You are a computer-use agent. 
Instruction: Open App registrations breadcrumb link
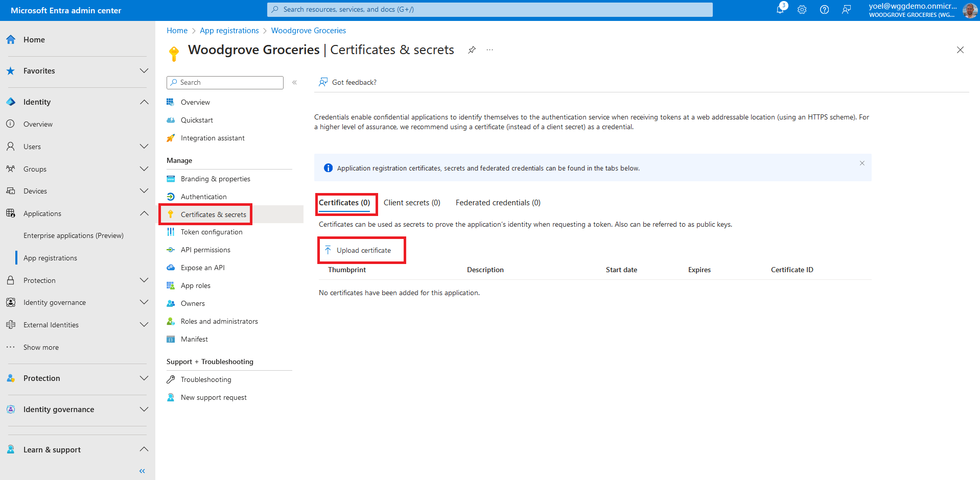coord(229,31)
